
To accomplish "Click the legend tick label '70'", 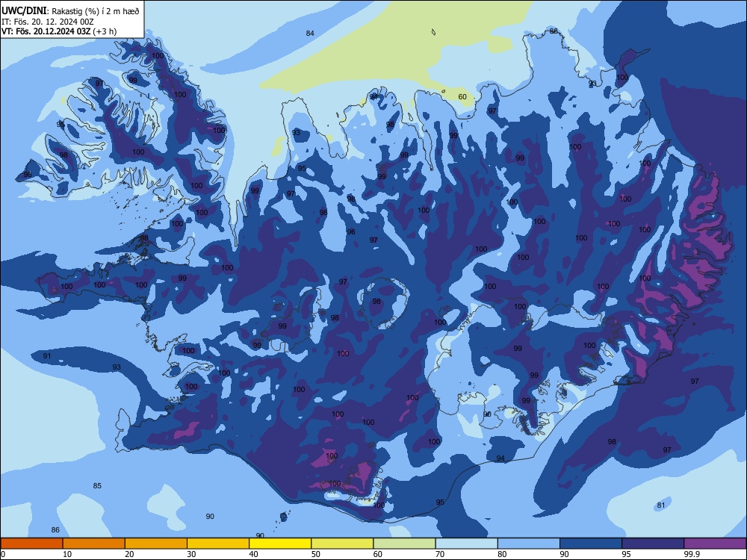I will pyautogui.click(x=440, y=554).
